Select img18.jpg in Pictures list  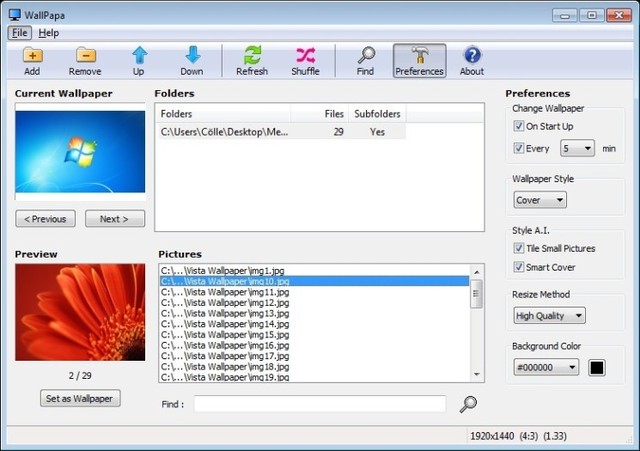pos(314,366)
